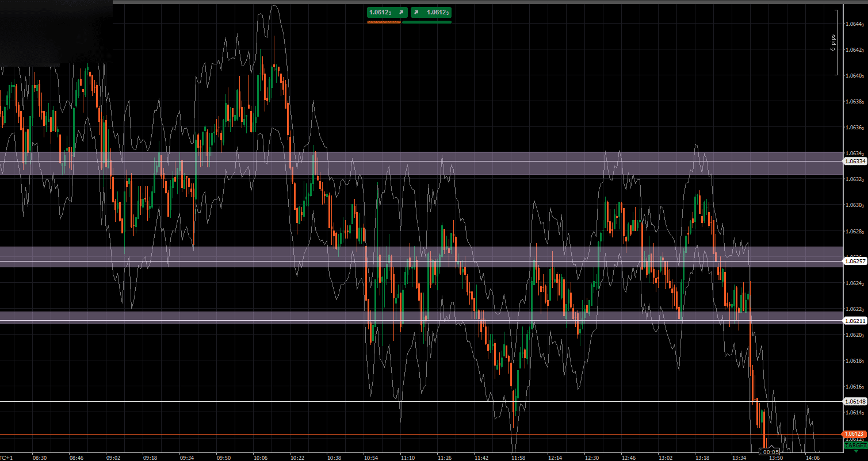The image size is (868, 461).
Task: Click the 11:26 time axis label
Action: click(x=445, y=458)
